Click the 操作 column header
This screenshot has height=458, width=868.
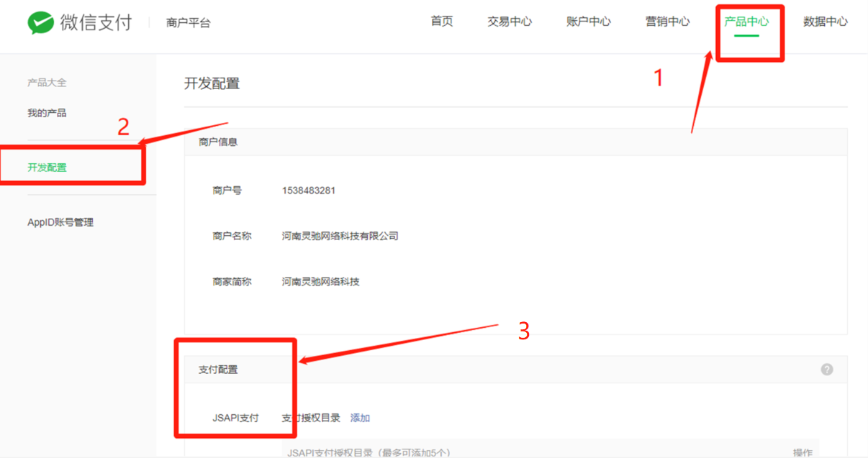click(803, 452)
